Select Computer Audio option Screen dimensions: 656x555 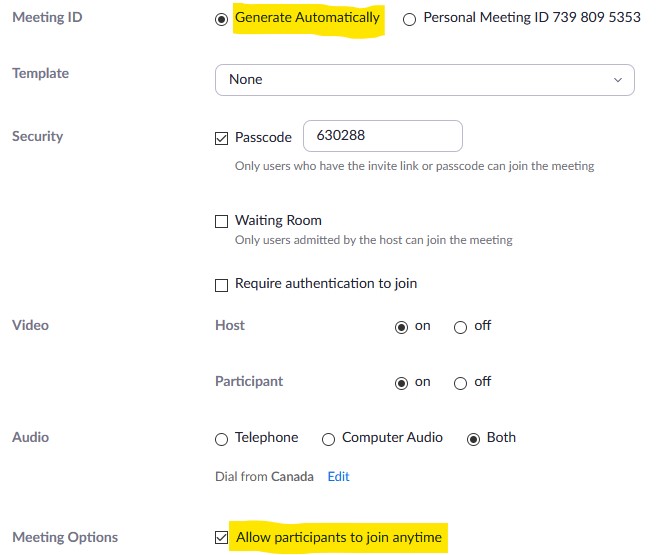click(328, 439)
